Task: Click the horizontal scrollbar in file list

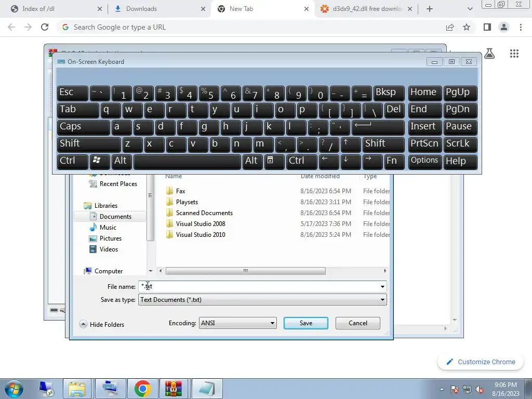Action: point(245,271)
